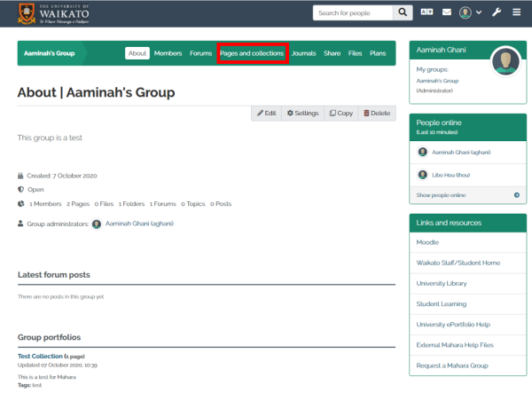
Task: Open the language selector icon
Action: 426,13
